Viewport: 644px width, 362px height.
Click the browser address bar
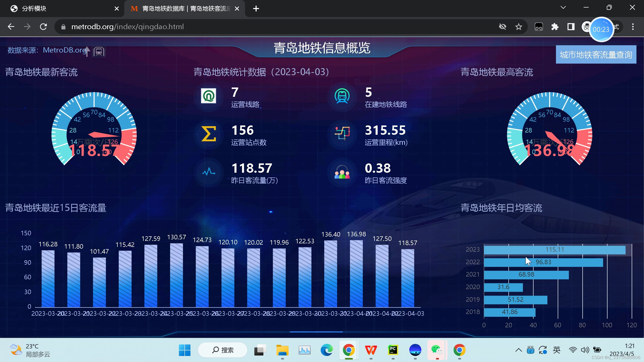coord(176,26)
